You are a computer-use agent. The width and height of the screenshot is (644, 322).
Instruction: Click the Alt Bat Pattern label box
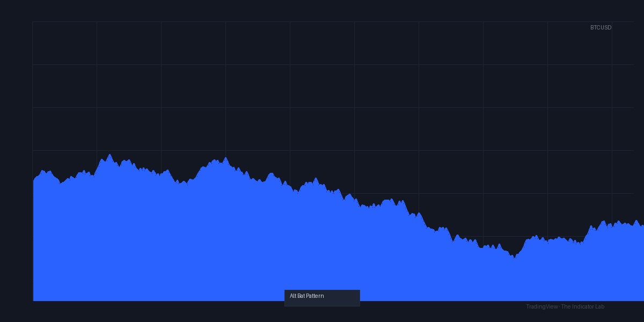coord(322,298)
